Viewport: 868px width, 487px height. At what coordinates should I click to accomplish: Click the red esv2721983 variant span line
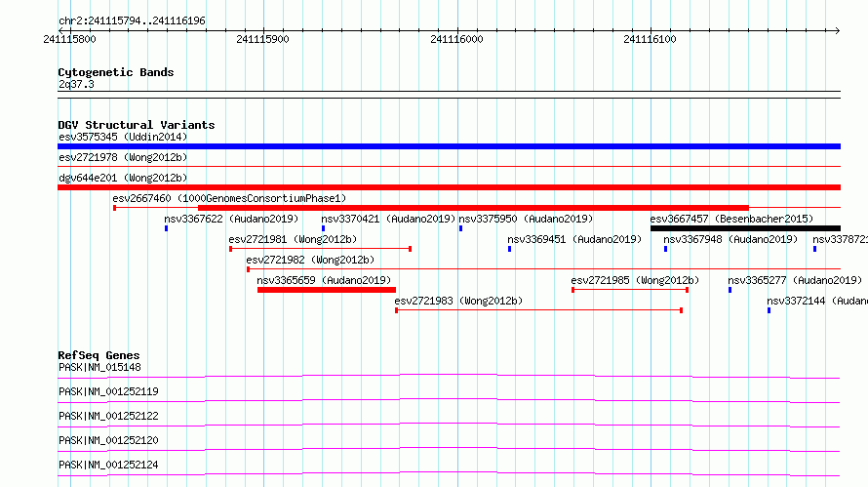[x=538, y=310]
